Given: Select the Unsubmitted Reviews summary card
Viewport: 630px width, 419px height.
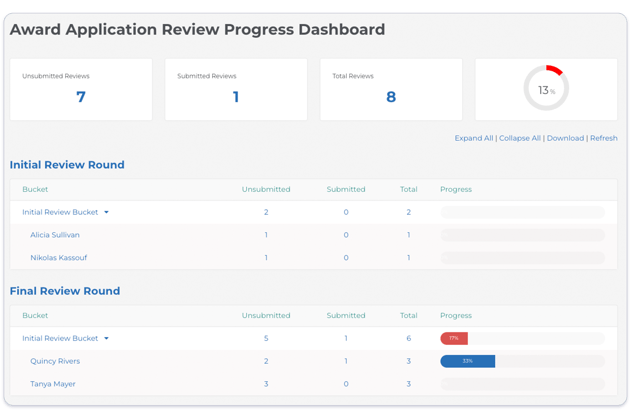Looking at the screenshot, I should pos(81,90).
